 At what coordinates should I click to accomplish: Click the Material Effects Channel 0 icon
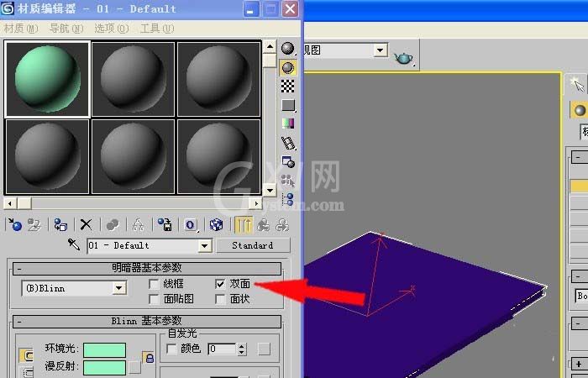point(191,224)
